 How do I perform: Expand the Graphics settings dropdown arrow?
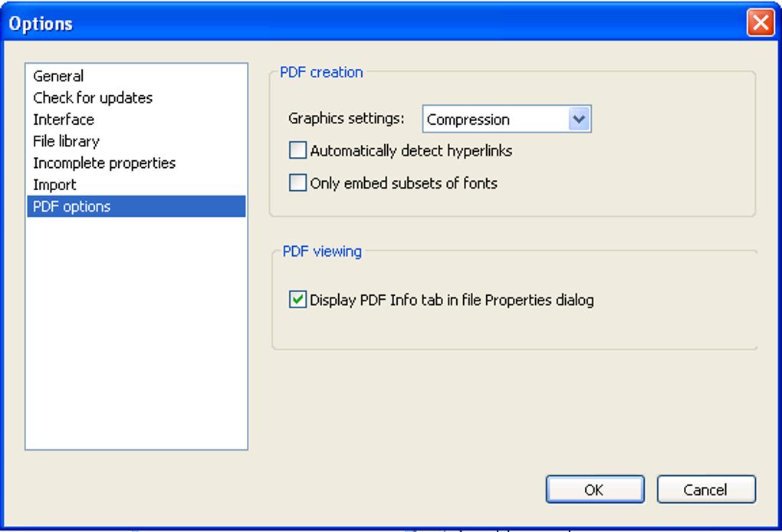coord(580,120)
